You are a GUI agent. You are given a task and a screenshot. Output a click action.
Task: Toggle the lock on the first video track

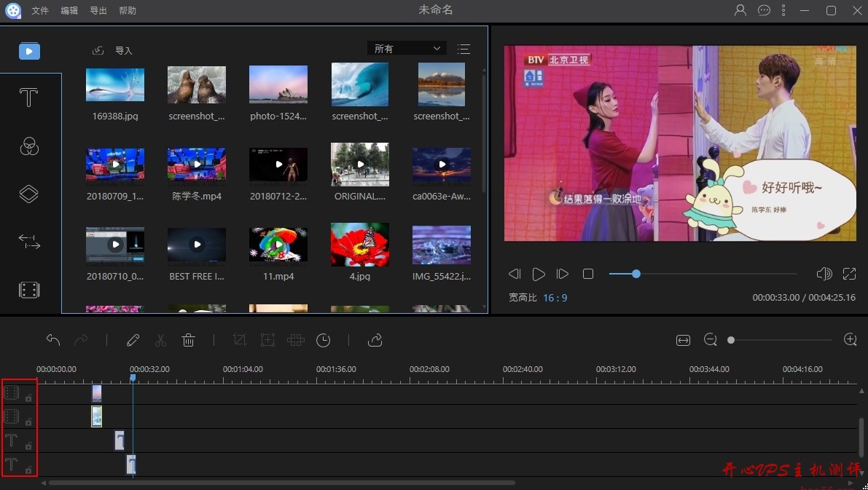(27, 397)
